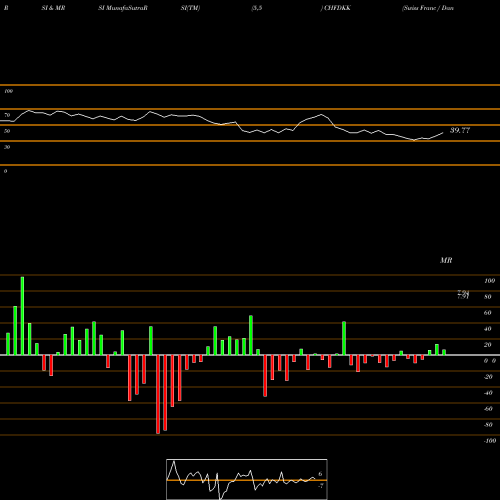
Task: Open the small oscillator thumbnail chart at the bottom
Action: (247, 479)
